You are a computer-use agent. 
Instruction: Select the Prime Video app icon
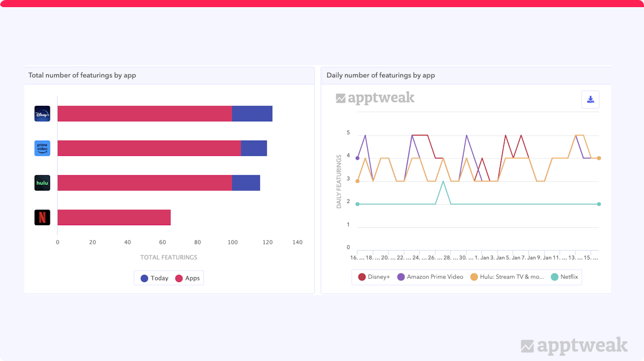42,148
